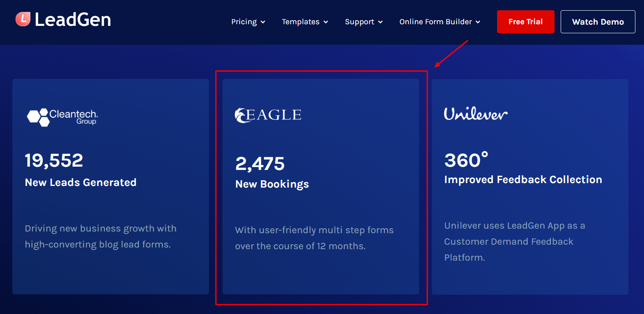Image resolution: width=644 pixels, height=314 pixels.
Task: Click the red LeadGen logo icon
Action: pos(23,19)
